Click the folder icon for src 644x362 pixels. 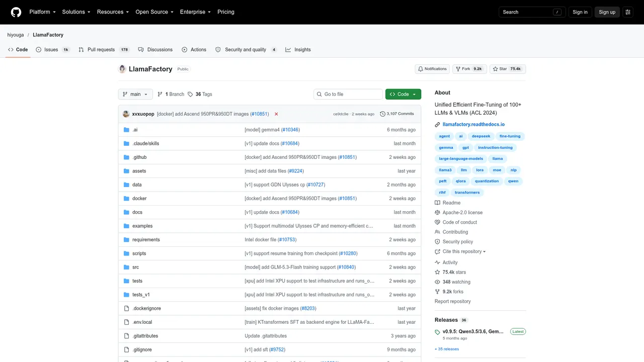[127, 267]
